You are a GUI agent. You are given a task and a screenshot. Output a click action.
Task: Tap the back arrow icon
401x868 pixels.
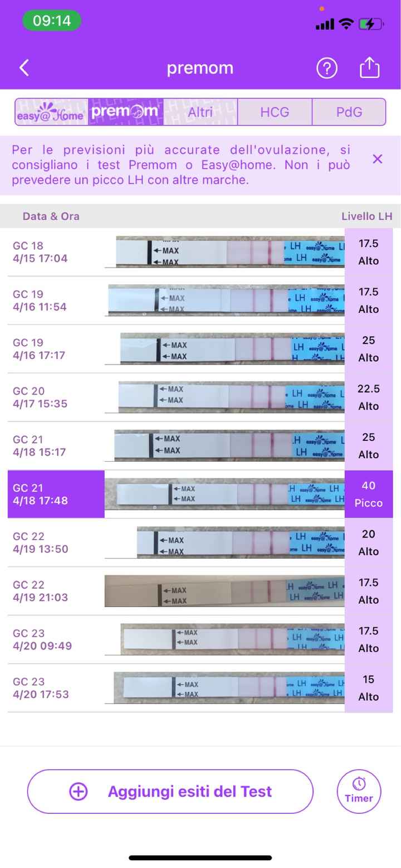[x=24, y=68]
